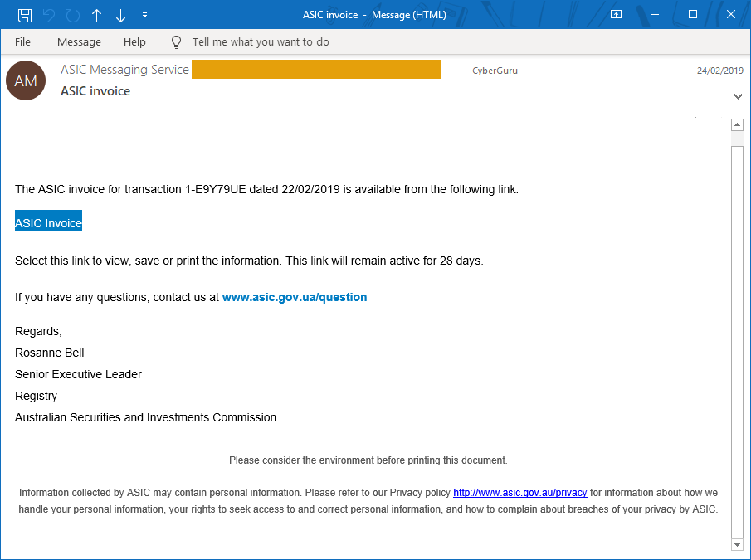
Task: Click the ASIC Messaging Service sender name
Action: click(124, 70)
